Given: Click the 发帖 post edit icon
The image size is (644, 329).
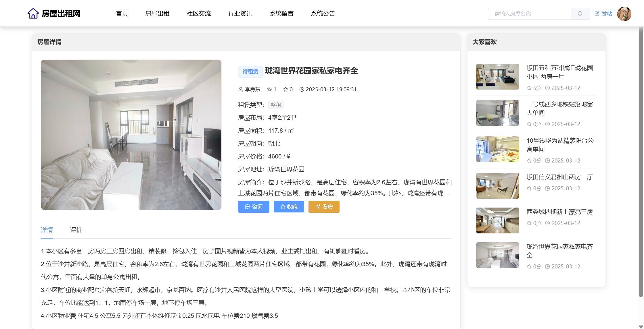Looking at the screenshot, I should coord(597,13).
